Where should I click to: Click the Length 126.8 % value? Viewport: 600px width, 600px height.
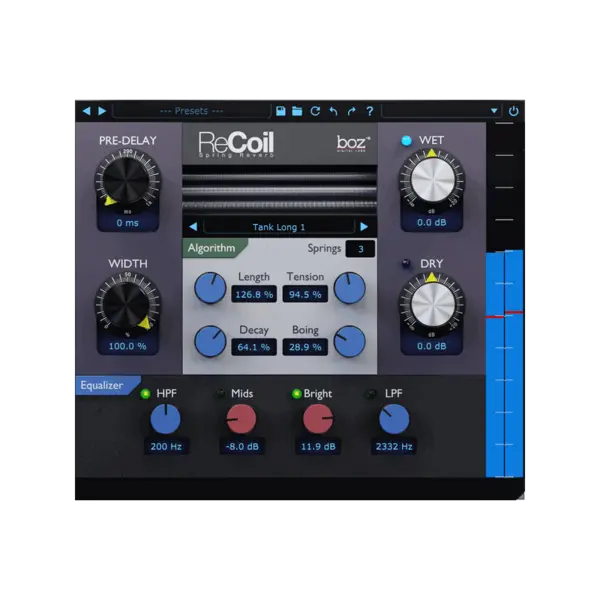(254, 294)
